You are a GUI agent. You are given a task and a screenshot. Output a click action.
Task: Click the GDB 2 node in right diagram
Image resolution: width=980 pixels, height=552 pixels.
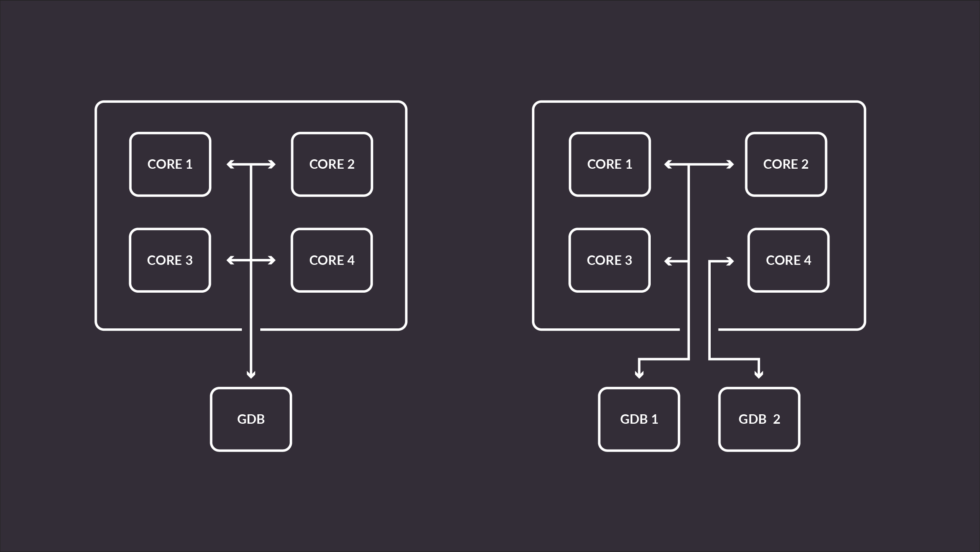click(x=759, y=419)
